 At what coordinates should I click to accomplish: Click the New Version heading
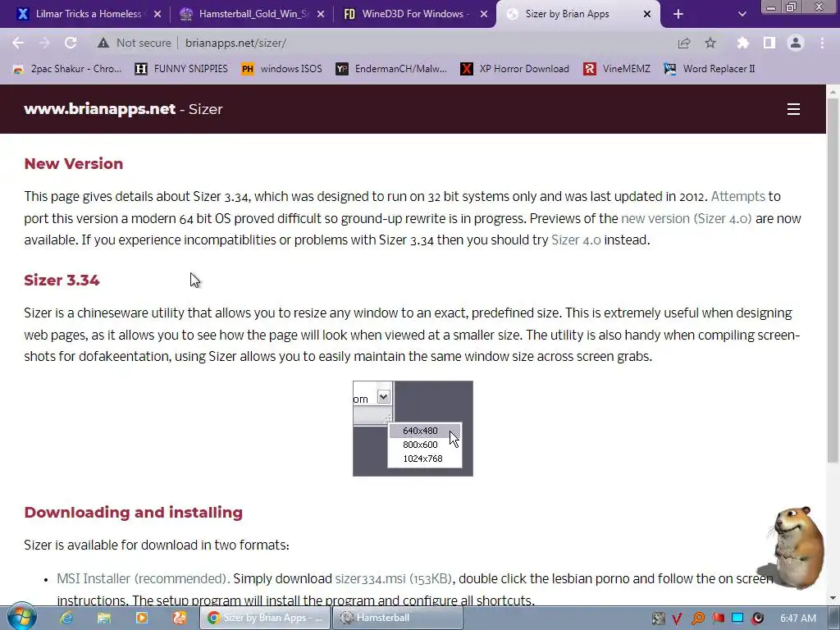click(73, 163)
